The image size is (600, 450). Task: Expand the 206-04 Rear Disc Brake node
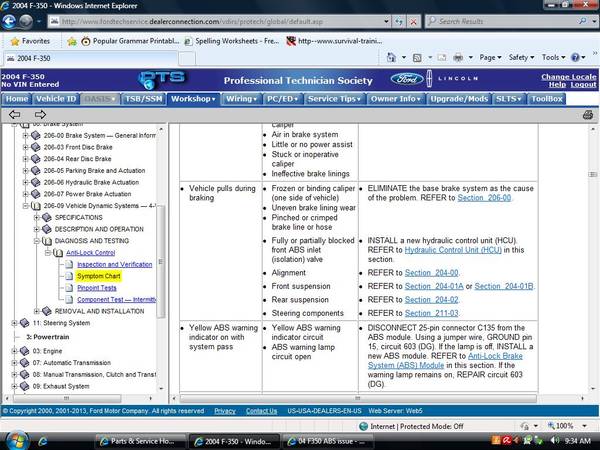[x=25, y=159]
